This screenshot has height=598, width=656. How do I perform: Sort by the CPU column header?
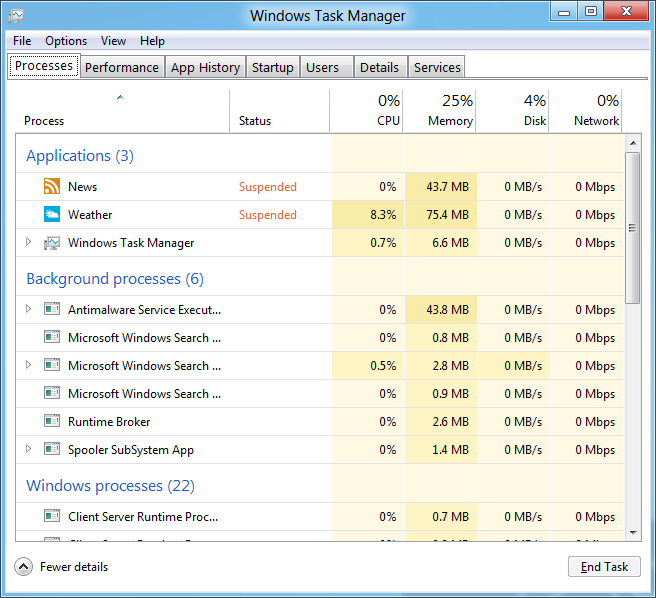[x=366, y=110]
